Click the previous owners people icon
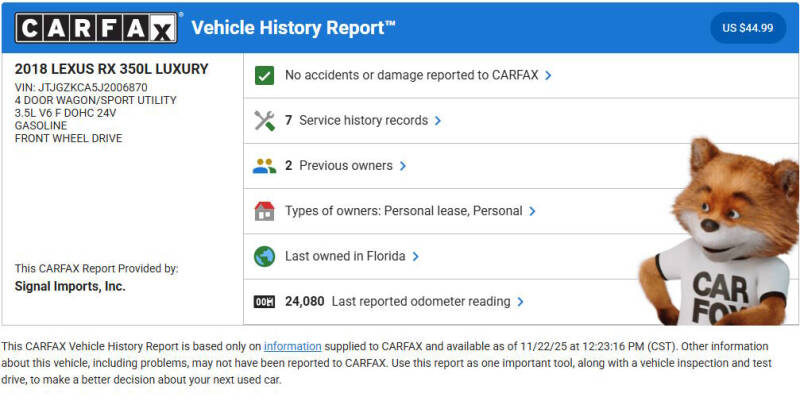Image resolution: width=800 pixels, height=405 pixels. (x=264, y=166)
